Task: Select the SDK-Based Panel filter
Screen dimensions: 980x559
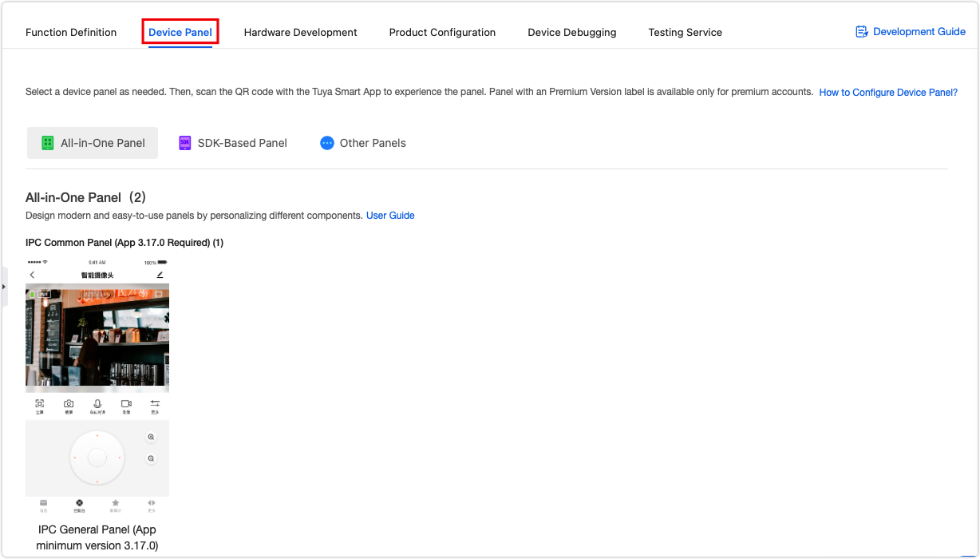Action: pos(232,143)
